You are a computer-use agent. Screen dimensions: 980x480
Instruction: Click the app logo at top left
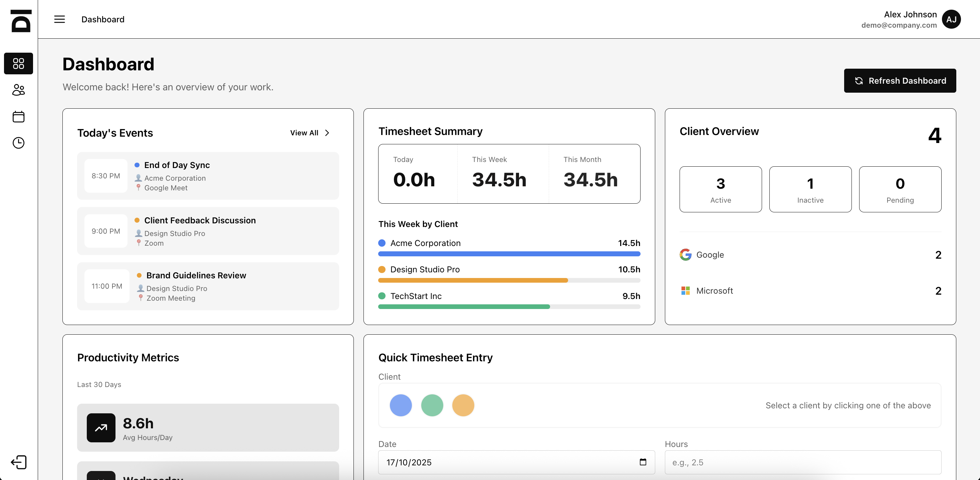tap(21, 21)
